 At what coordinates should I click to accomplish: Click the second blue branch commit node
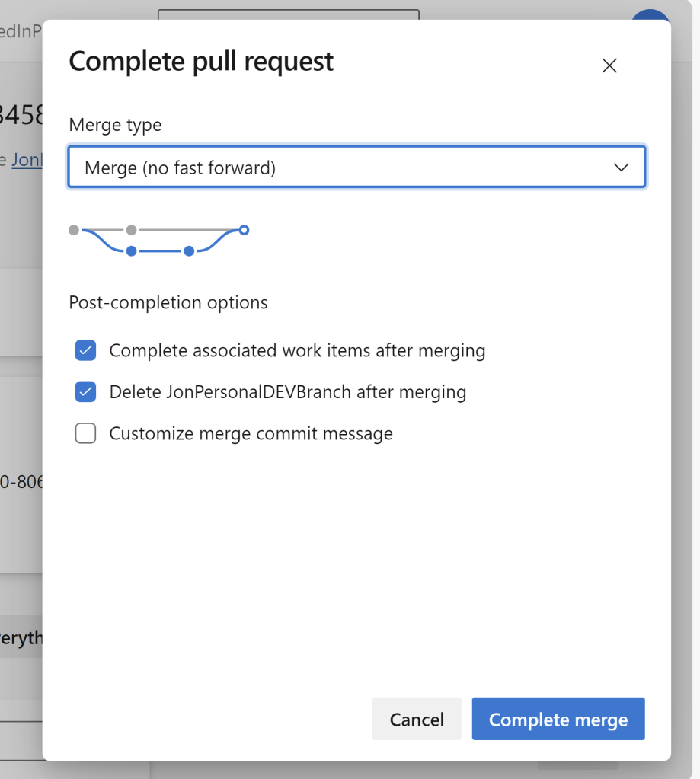189,251
